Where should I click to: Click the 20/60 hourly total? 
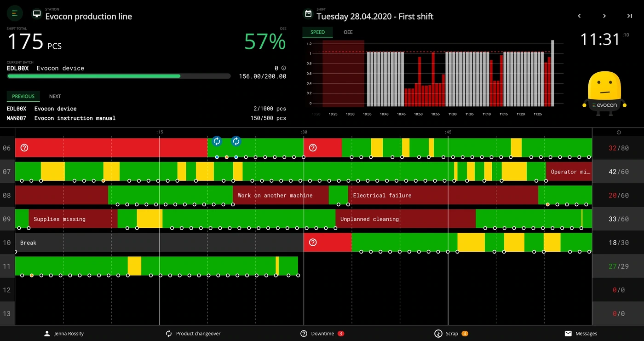[x=618, y=196]
